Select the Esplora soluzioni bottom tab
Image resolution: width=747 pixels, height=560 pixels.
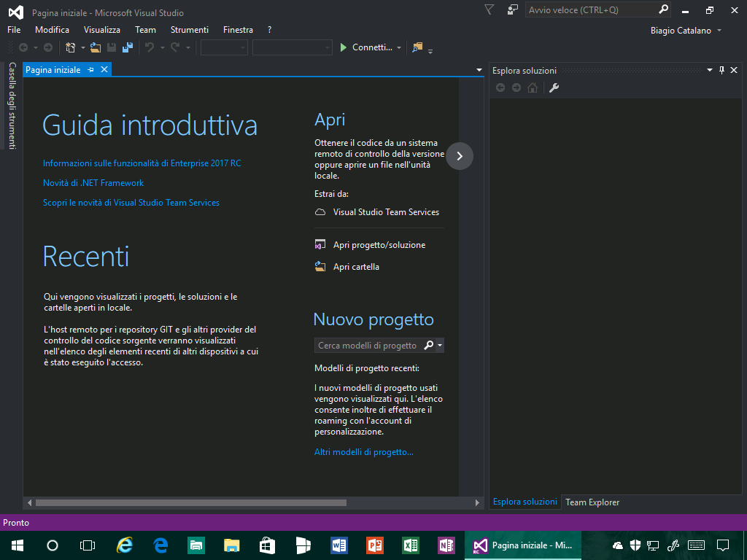pyautogui.click(x=525, y=502)
